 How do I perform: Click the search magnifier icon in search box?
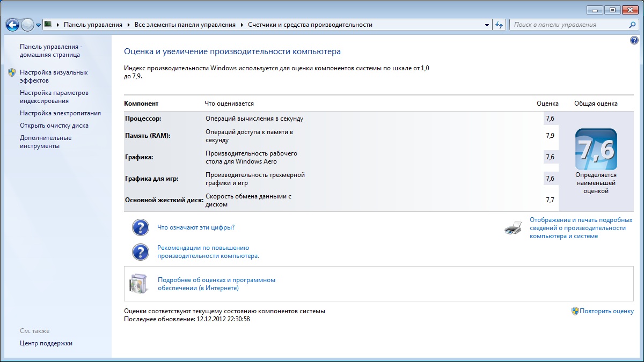tap(632, 25)
